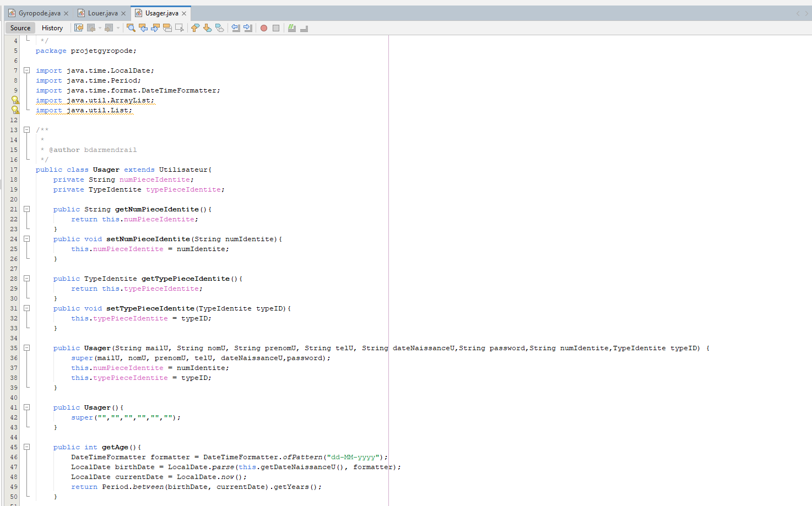812x506 pixels.
Task: Collapse Javadoc comment fold at line 13
Action: (26, 130)
